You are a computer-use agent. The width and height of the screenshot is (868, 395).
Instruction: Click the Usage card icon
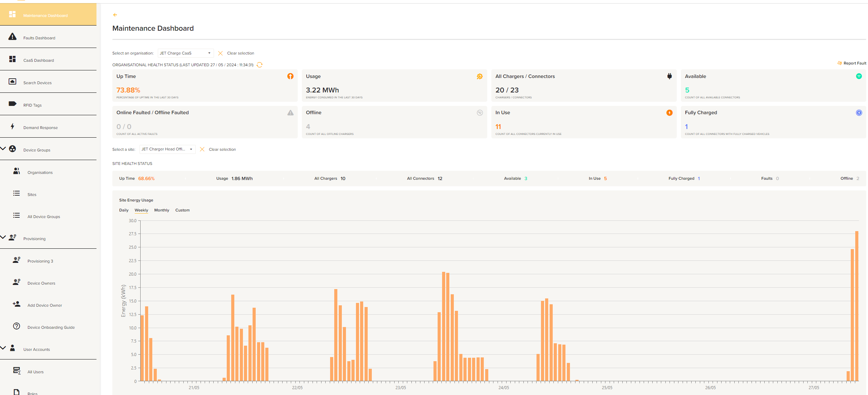click(480, 76)
